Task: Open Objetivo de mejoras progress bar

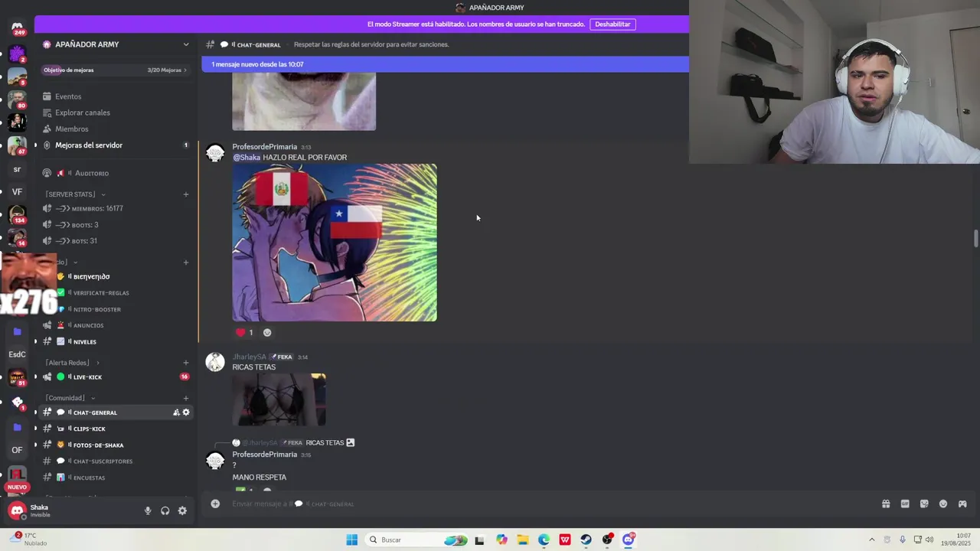Action: click(116, 70)
